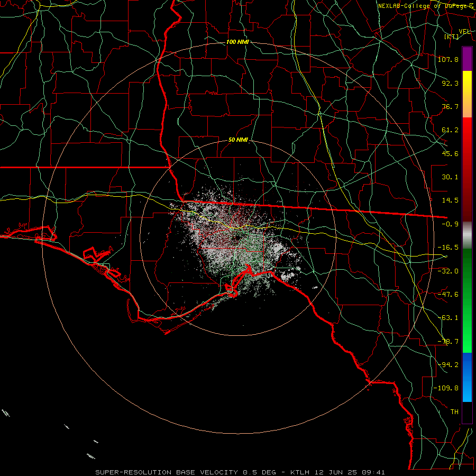This screenshot has width=476, height=476.
Task: Click the gray near-zero color bar segment
Action: 467,235
